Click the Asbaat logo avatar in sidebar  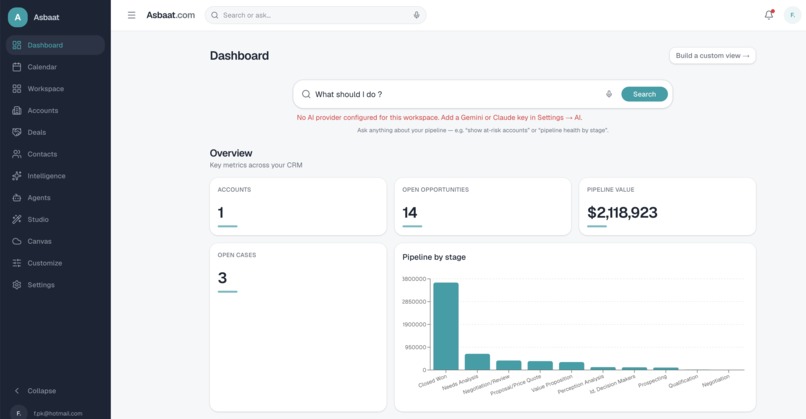[x=17, y=17]
